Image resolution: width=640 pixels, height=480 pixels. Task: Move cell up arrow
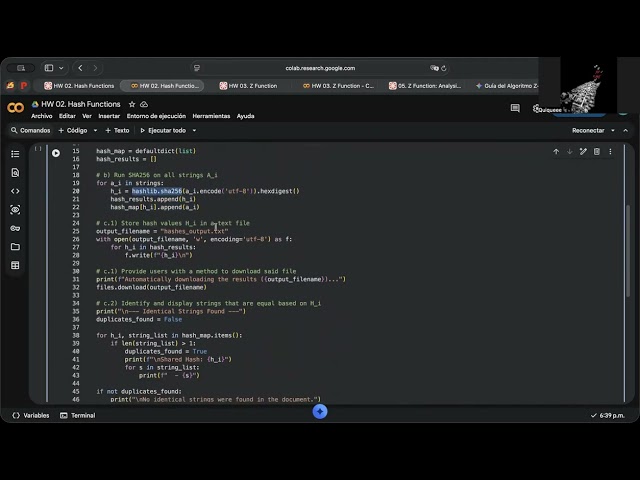click(x=556, y=151)
